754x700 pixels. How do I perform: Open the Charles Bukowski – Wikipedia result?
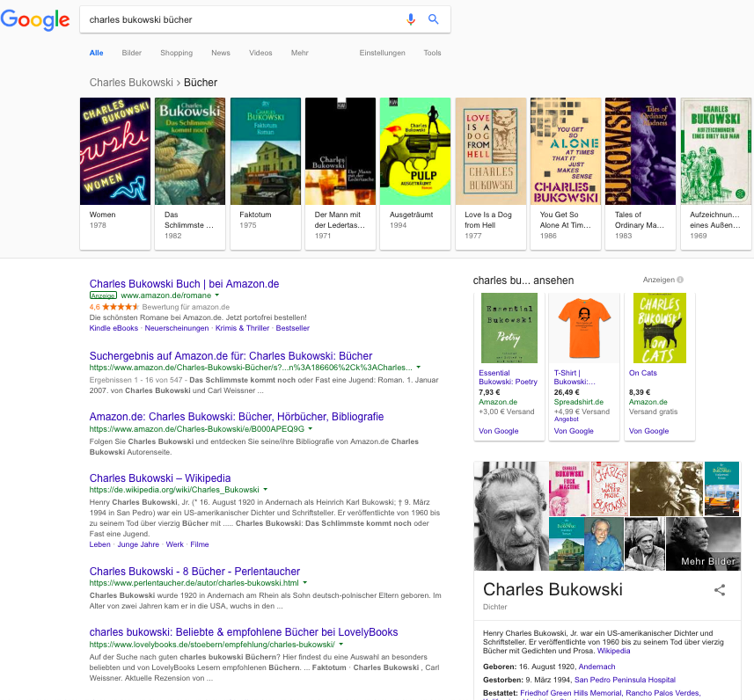click(160, 478)
